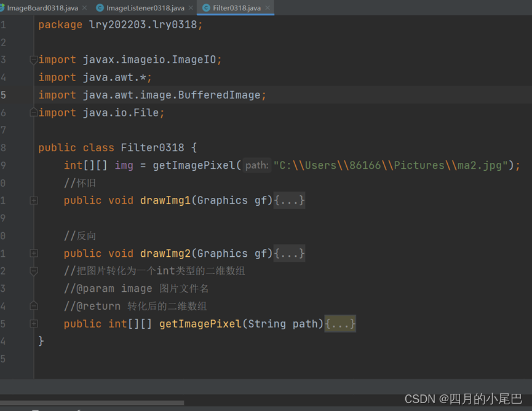Collapse imports using the javax.imageio line fold marker

point(33,60)
